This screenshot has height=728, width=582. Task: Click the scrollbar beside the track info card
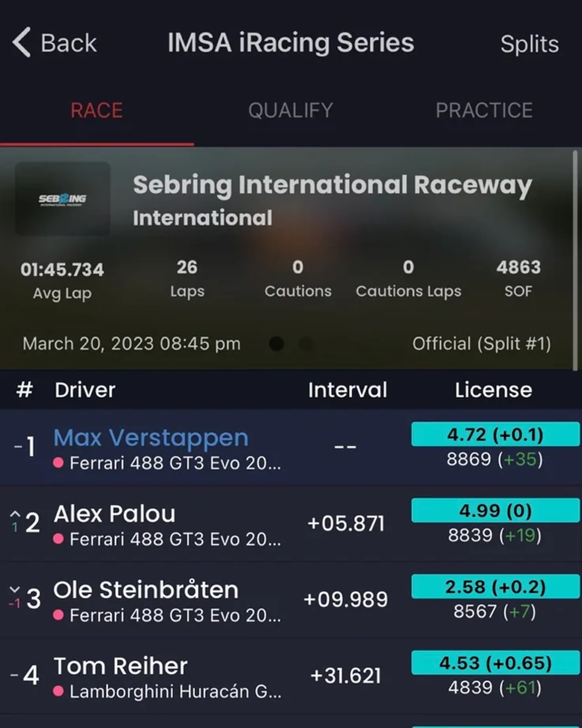575,260
